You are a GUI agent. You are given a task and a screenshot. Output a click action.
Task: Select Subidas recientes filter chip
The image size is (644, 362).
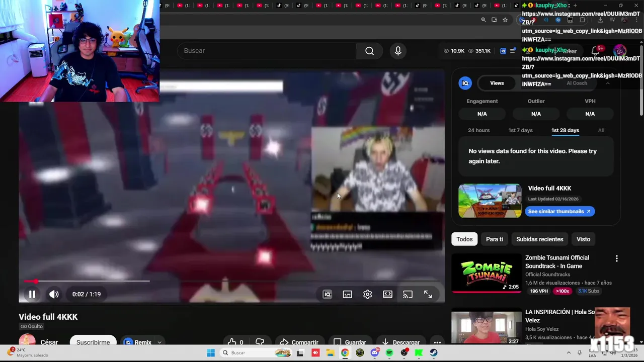[x=539, y=239]
